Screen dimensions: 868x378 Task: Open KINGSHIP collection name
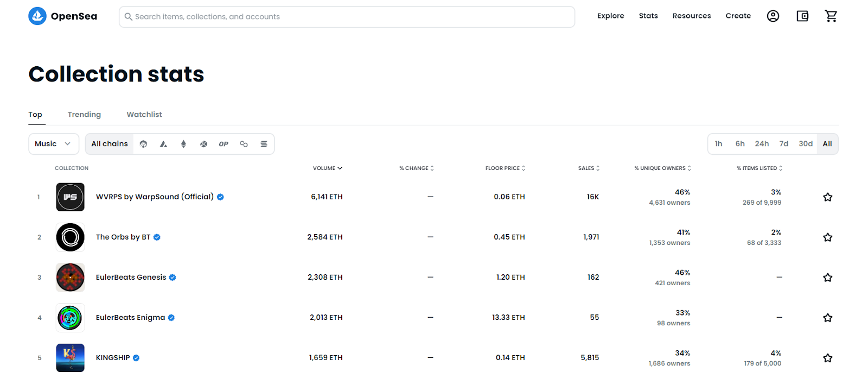click(x=113, y=358)
